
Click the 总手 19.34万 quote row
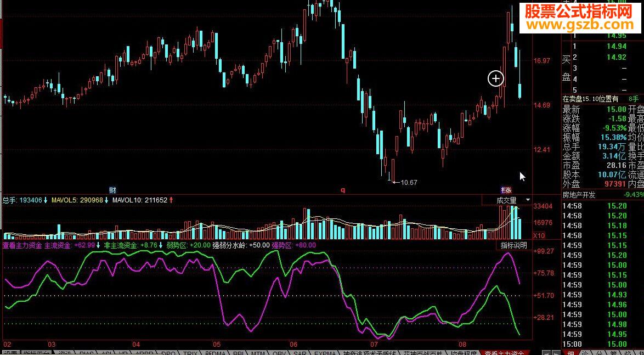[595, 146]
